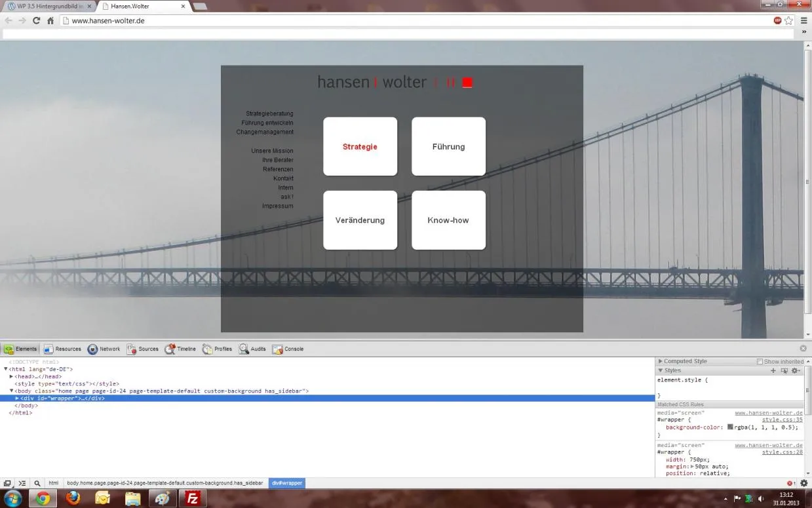Screen dimensions: 812x508
Task: Click the Führung tile on the page
Action: coord(448,146)
